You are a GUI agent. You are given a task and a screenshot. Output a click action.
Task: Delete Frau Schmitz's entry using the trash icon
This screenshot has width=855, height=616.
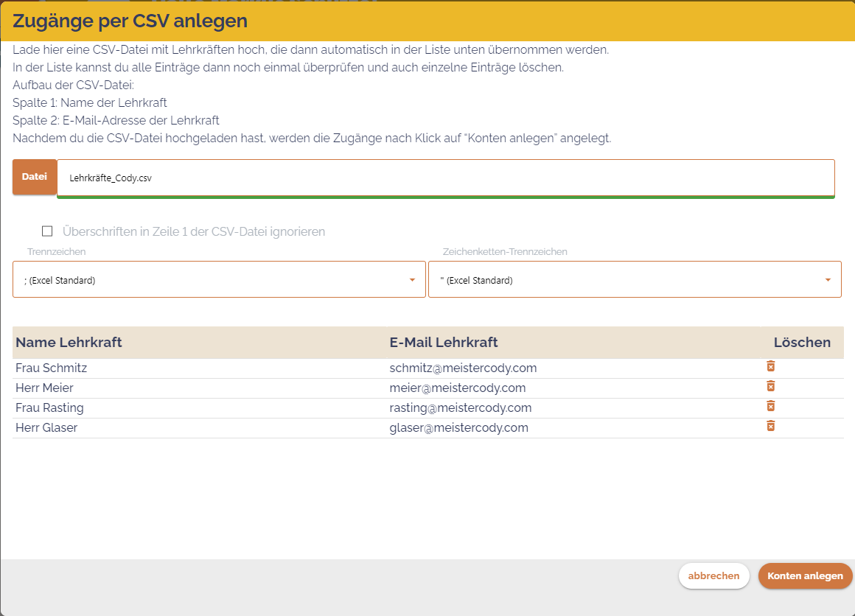pyautogui.click(x=772, y=366)
